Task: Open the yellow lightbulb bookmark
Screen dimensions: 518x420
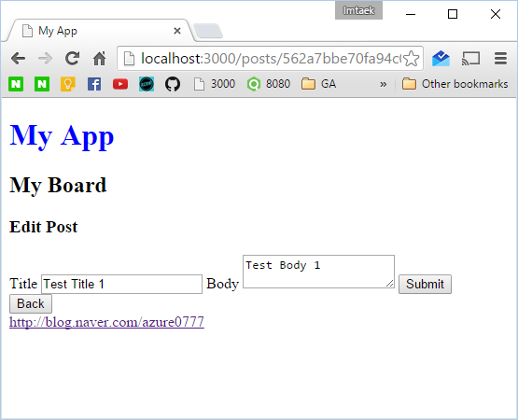Action: pyautogui.click(x=68, y=84)
